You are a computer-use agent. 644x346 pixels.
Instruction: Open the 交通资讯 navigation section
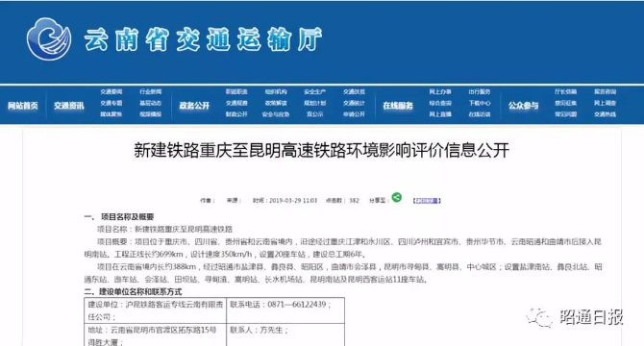(68, 106)
